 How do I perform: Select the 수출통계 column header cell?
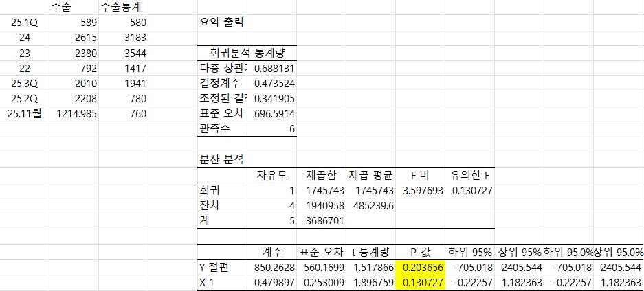123,7
